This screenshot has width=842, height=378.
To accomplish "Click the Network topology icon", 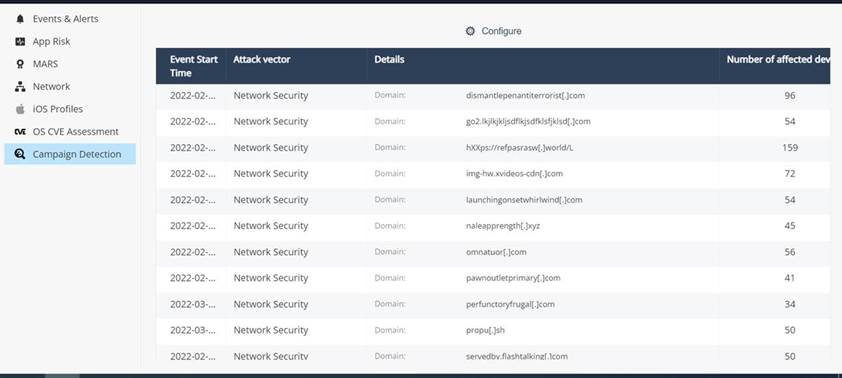I will click(x=20, y=86).
